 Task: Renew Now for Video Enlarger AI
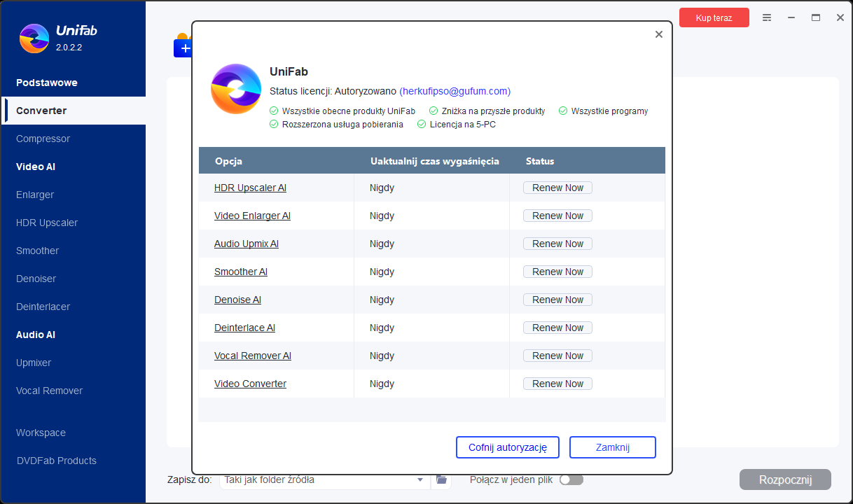(557, 216)
